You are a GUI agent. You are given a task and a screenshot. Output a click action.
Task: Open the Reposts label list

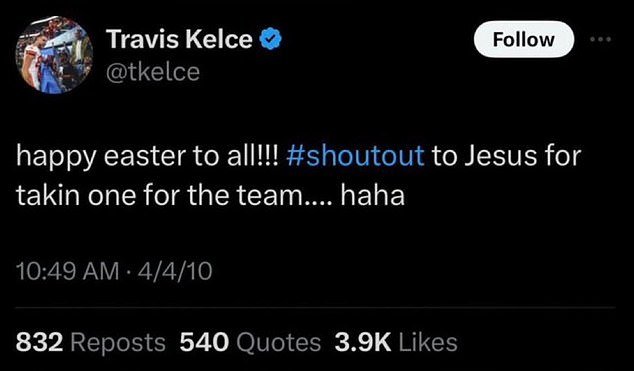pyautogui.click(x=118, y=344)
